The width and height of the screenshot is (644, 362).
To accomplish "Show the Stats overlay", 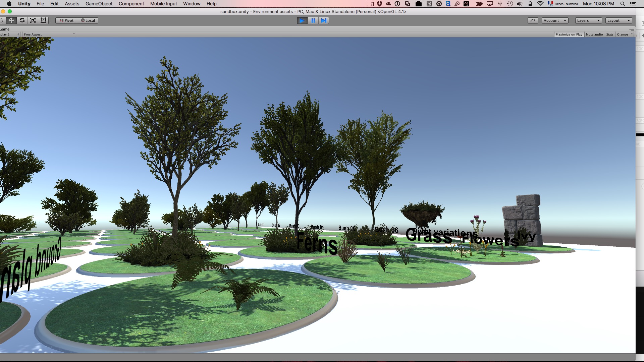I will [610, 35].
